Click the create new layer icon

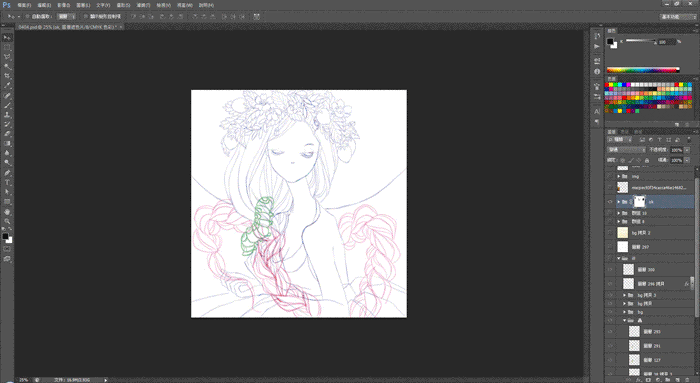point(678,380)
